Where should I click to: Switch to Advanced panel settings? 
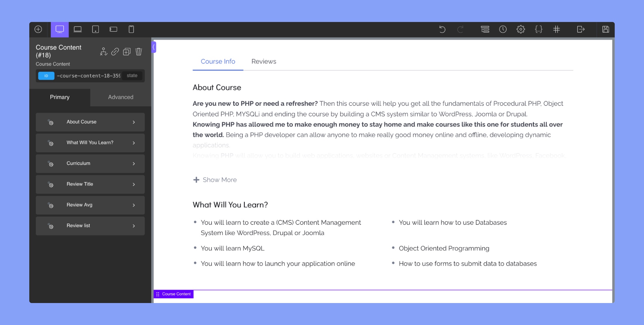121,97
